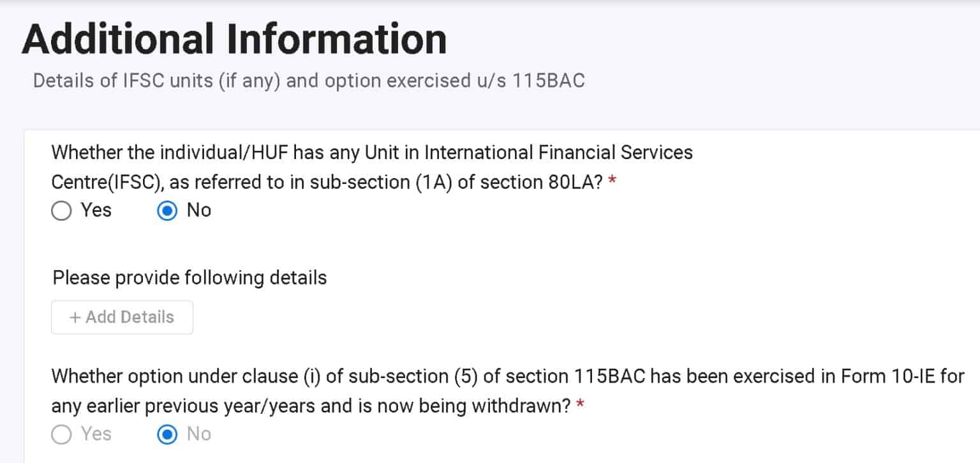The height and width of the screenshot is (463, 980).
Task: Click the Additional Information heading
Action: 234,38
